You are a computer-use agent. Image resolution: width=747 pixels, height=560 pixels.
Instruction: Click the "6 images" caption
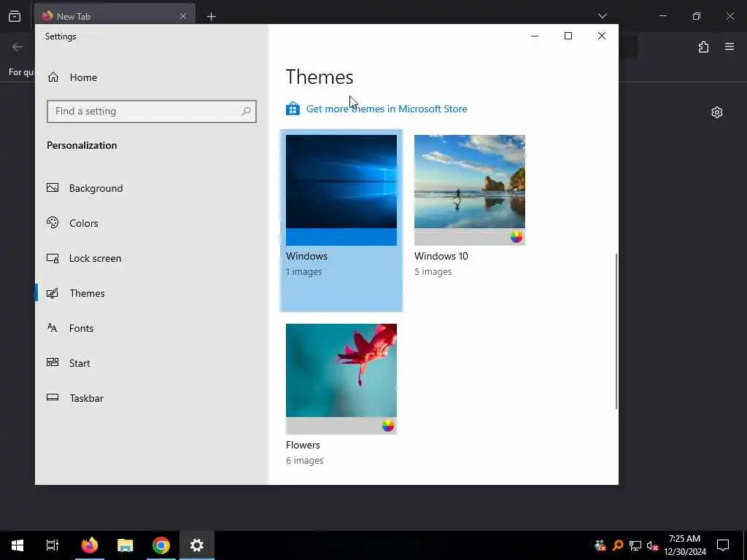click(x=305, y=461)
